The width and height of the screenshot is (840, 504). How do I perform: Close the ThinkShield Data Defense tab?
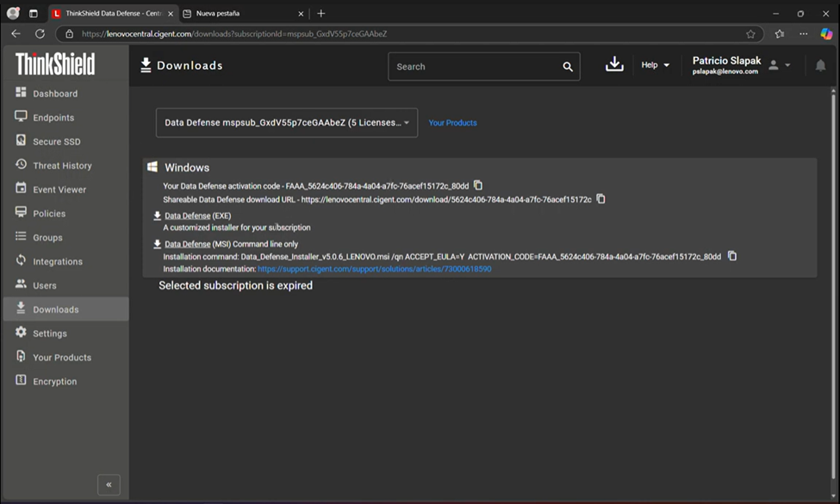(171, 14)
